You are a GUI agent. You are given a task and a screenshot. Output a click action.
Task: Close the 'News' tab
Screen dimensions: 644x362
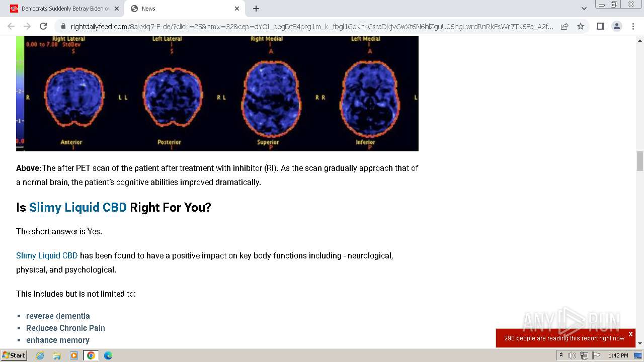coord(237,9)
